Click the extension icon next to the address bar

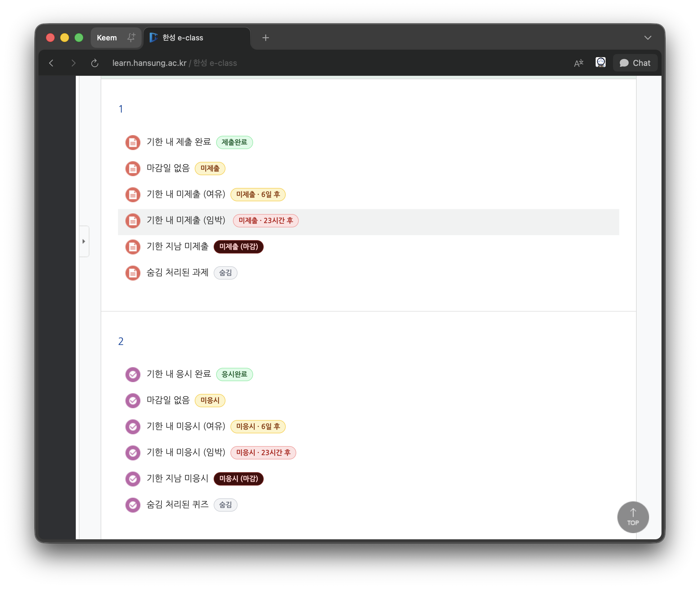point(601,62)
